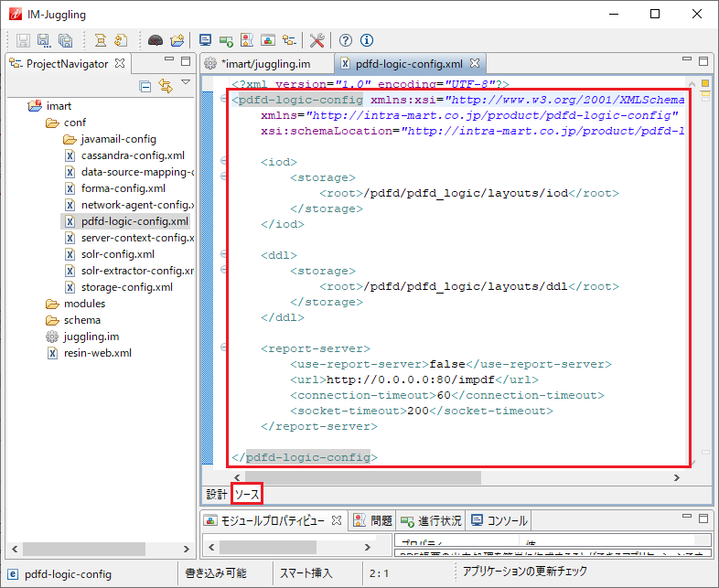Click the information (i) toolbar icon

(367, 40)
